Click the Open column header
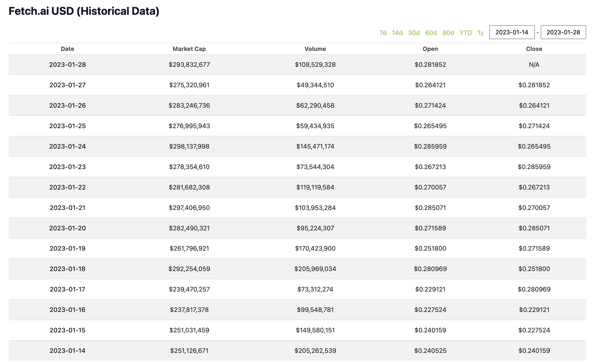This screenshot has height=364, width=593. pos(430,49)
